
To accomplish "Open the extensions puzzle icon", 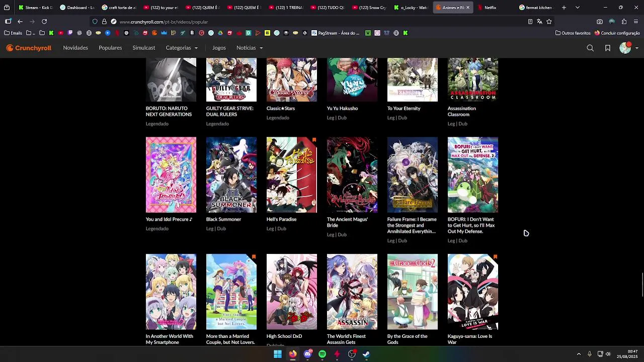I will 624,22.
